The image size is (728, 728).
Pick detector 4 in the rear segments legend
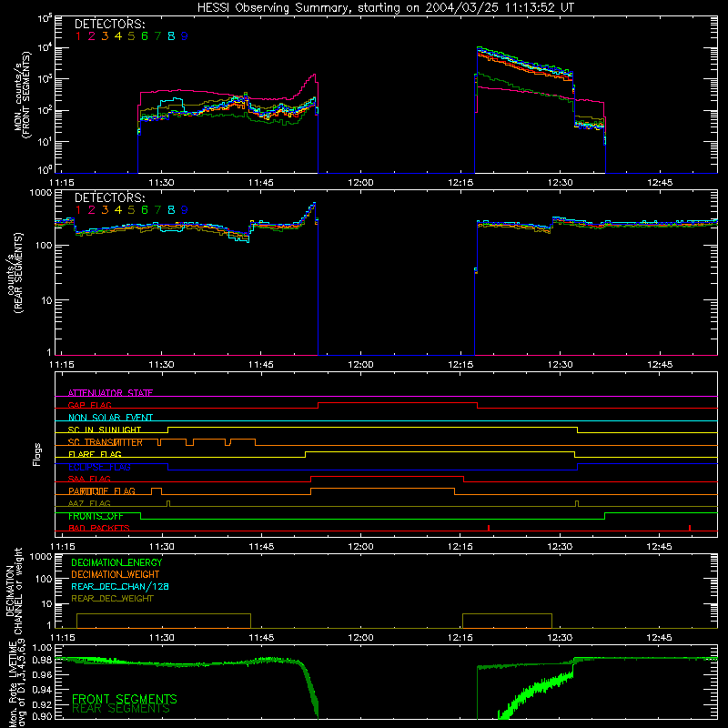point(118,210)
